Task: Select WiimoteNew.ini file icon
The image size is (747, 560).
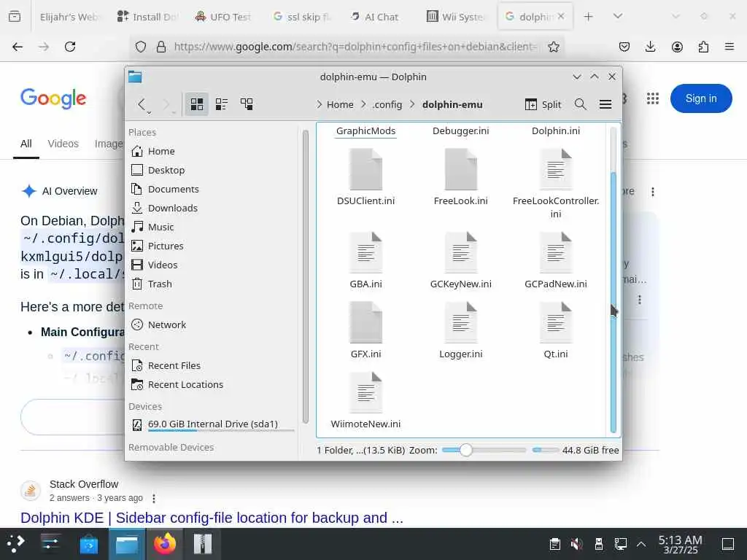Action: pos(366,392)
